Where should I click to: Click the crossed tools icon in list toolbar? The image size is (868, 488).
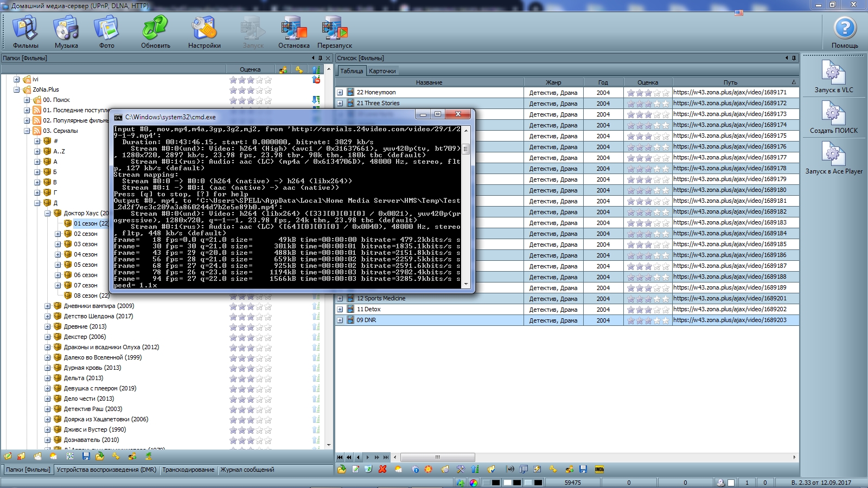coord(461,470)
